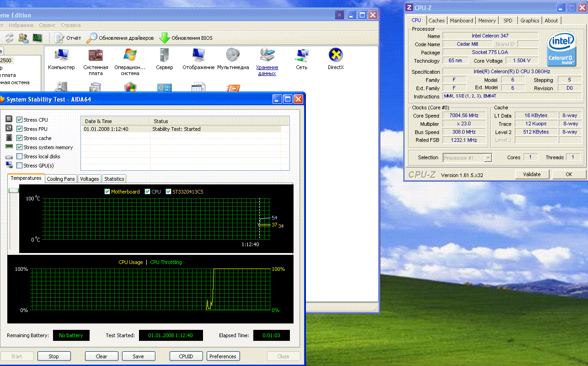
Task: Switch to the Cooling Fans tab
Action: coord(61,179)
